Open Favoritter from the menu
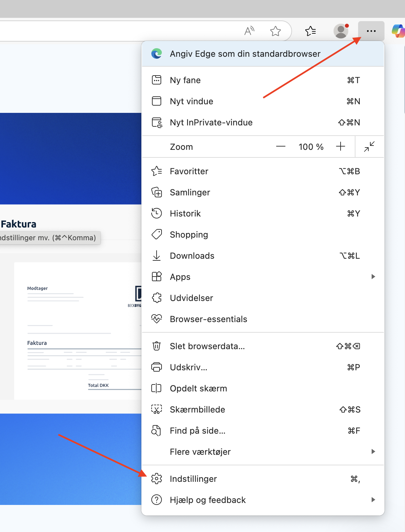Viewport: 405px width, 532px height. click(263, 171)
